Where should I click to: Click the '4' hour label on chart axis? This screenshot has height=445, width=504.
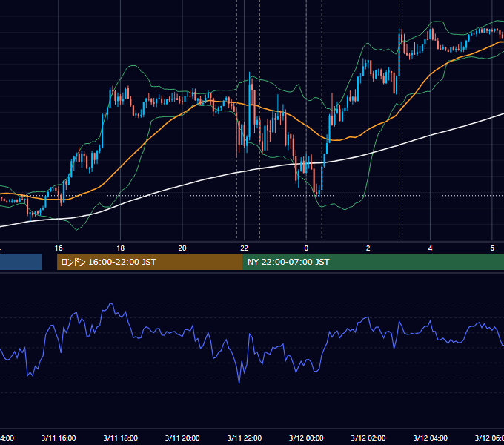pos(430,248)
